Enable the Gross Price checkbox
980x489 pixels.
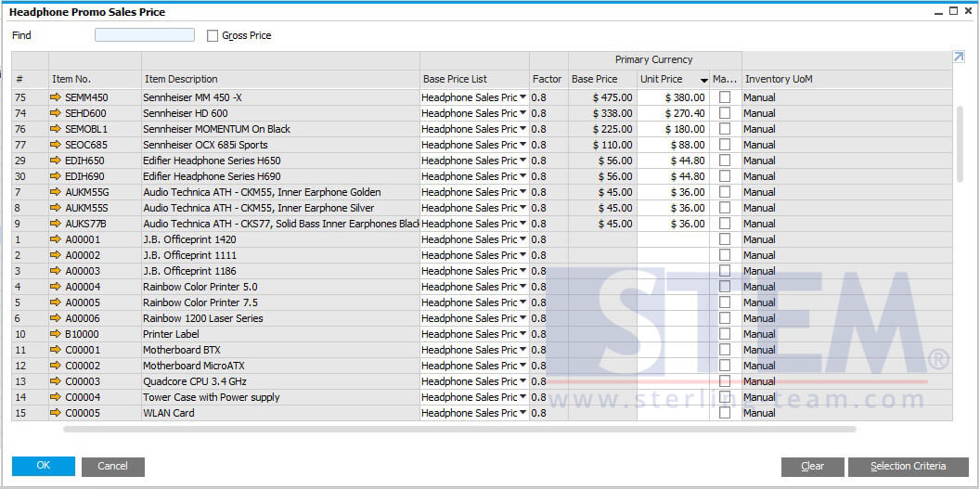point(213,35)
